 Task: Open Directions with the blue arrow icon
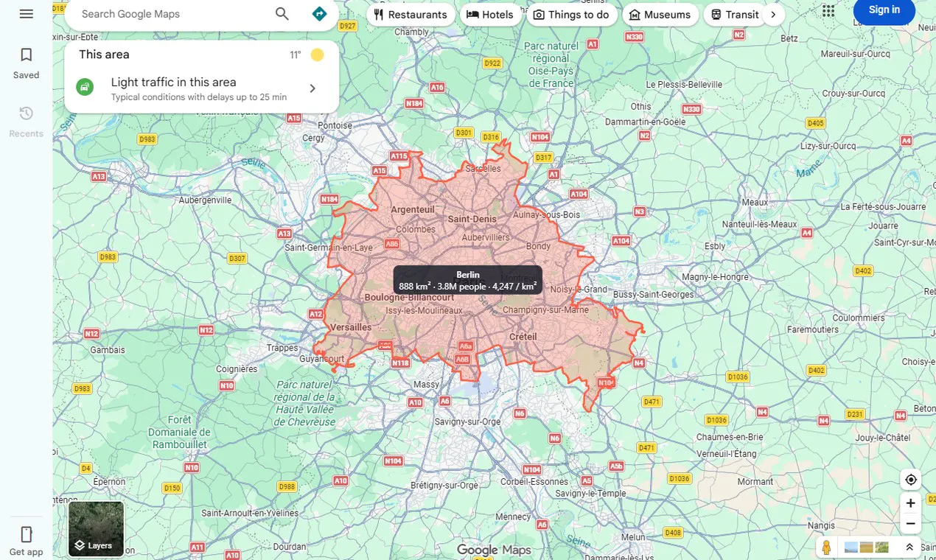coord(319,14)
